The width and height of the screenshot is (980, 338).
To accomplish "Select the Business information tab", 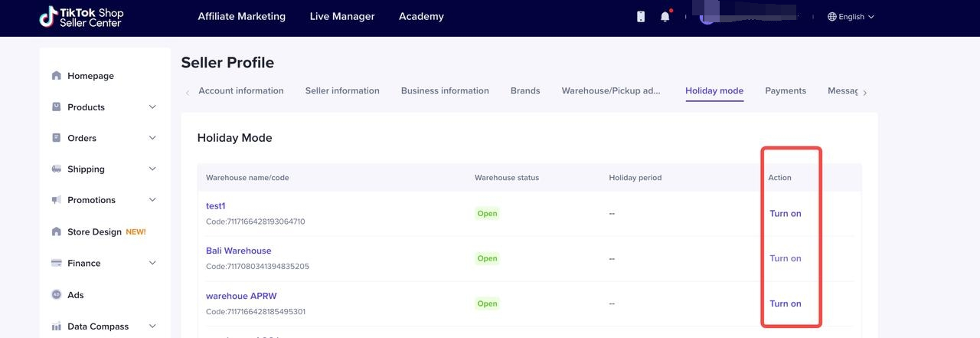I will [445, 90].
